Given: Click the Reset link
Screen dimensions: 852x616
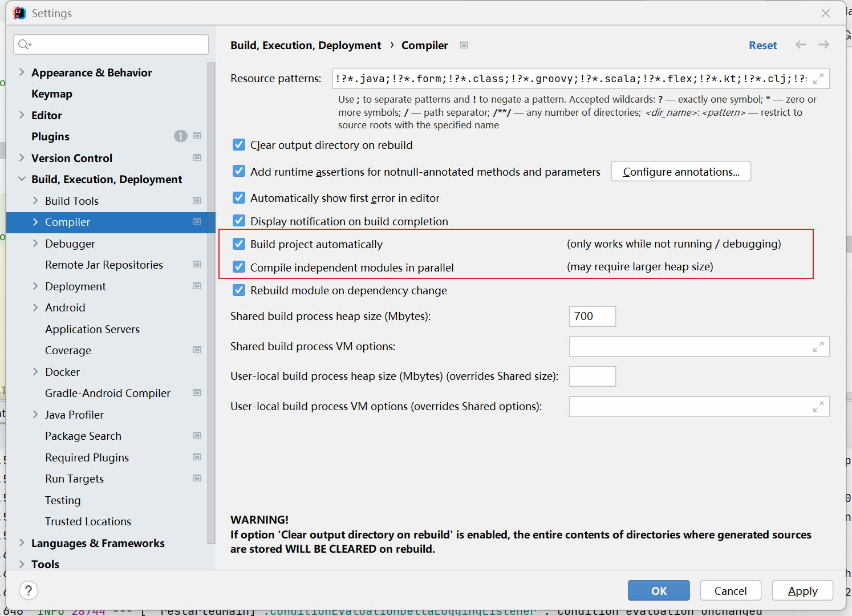Looking at the screenshot, I should pos(762,45).
